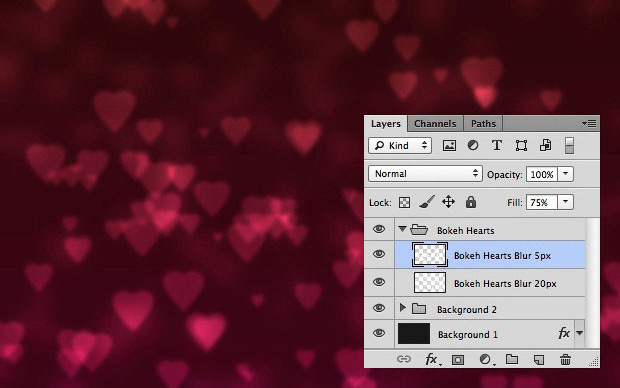Open the Normal blend mode dropdown

pos(425,174)
